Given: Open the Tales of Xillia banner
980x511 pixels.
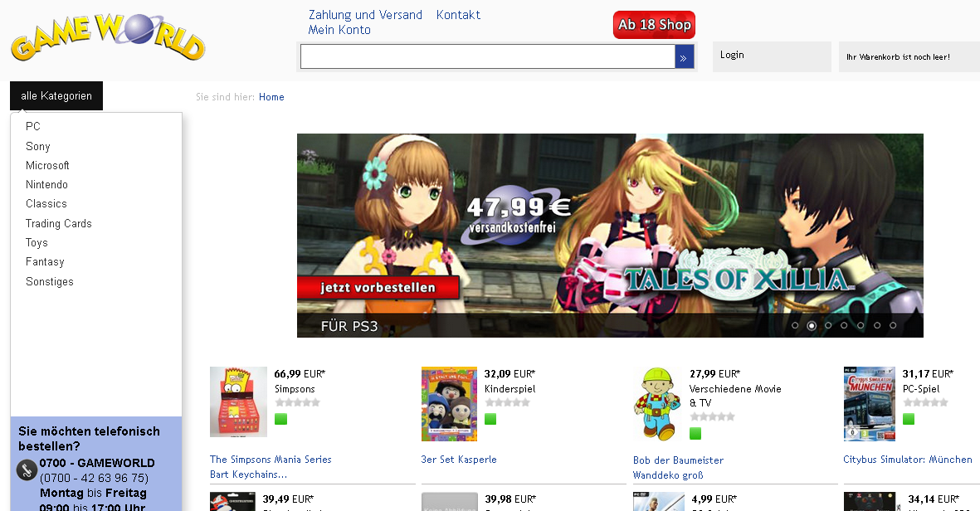Looking at the screenshot, I should coord(610,236).
